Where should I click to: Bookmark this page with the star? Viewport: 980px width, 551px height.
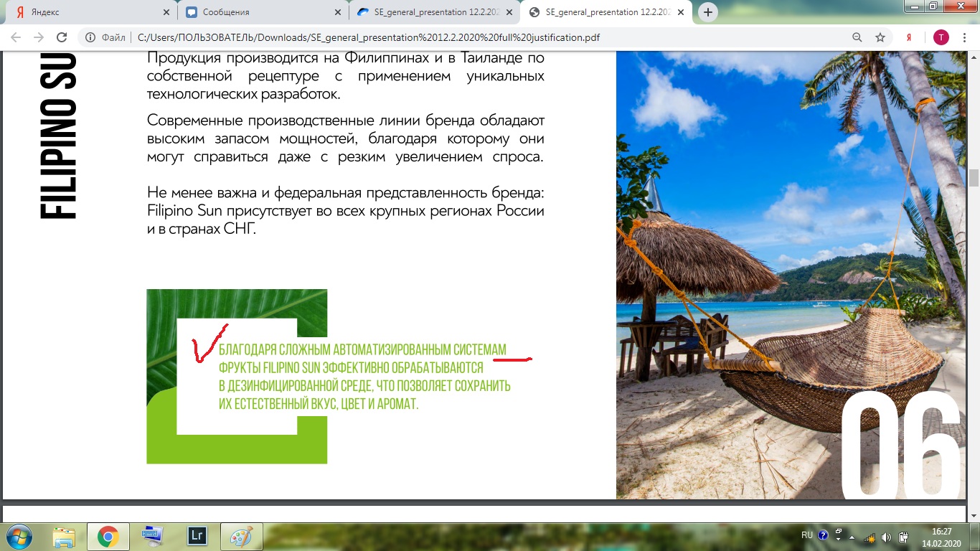click(880, 37)
